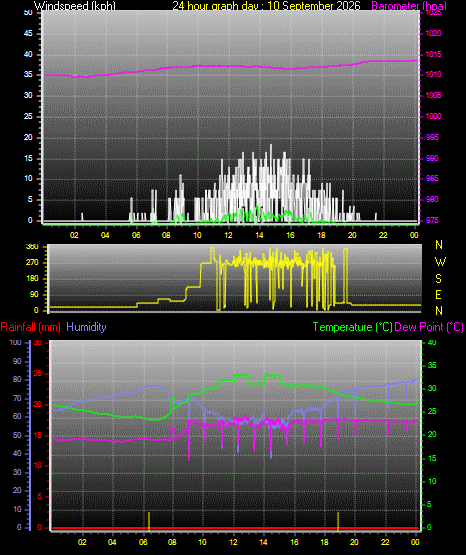Click the green "Temperature (°C)" label
The image size is (466, 555).
tap(353, 327)
